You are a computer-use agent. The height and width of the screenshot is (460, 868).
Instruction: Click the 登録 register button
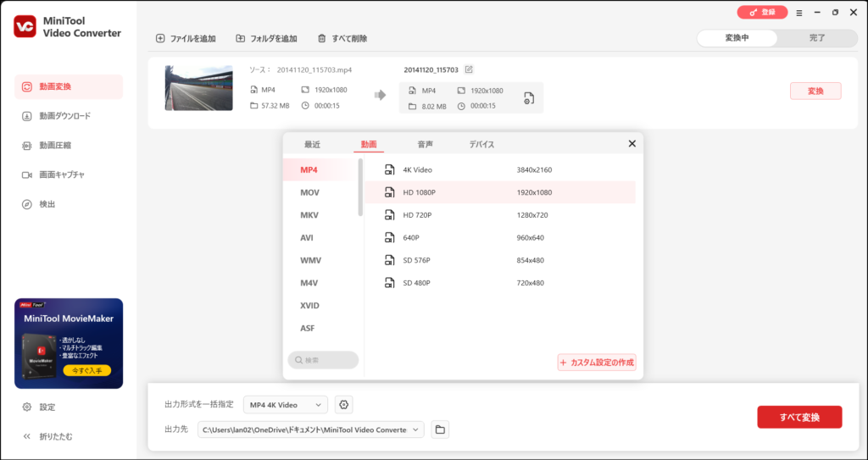tap(762, 12)
